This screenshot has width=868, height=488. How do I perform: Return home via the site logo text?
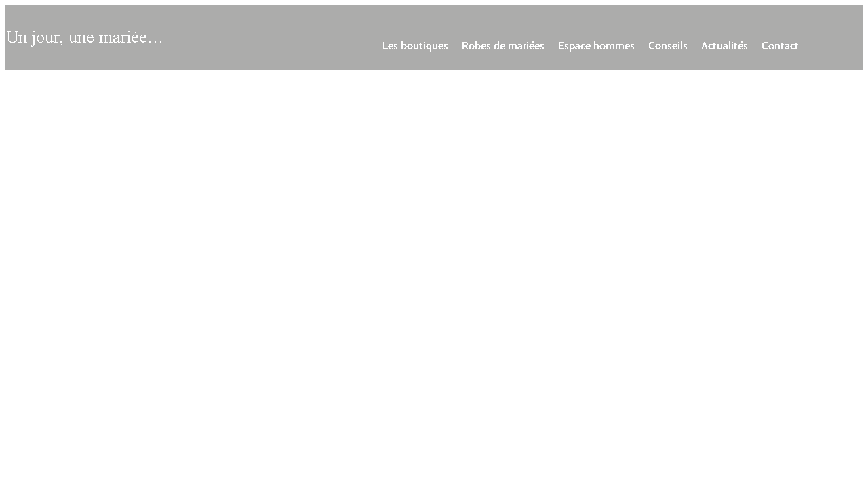(x=84, y=37)
